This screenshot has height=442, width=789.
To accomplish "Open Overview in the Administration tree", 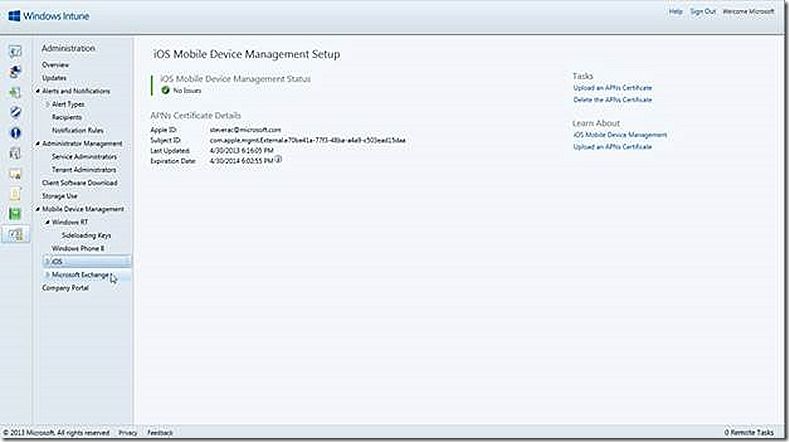I will pyautogui.click(x=55, y=65).
